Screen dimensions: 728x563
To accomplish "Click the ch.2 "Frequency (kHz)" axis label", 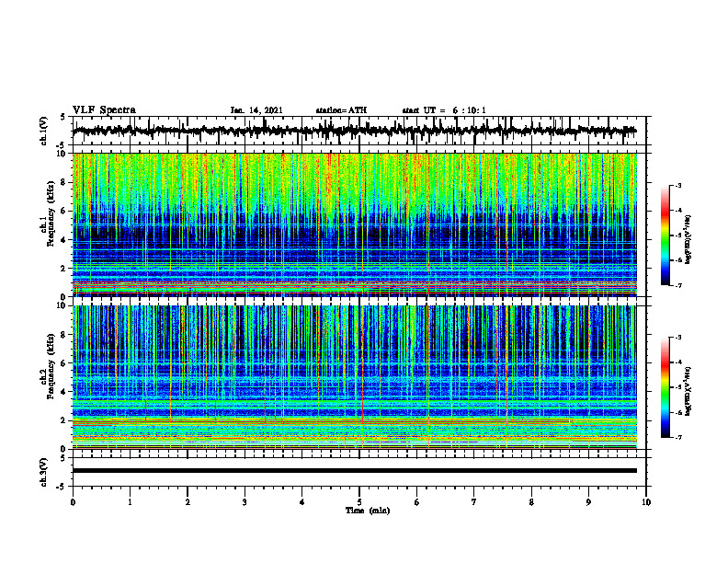I will click(51, 365).
